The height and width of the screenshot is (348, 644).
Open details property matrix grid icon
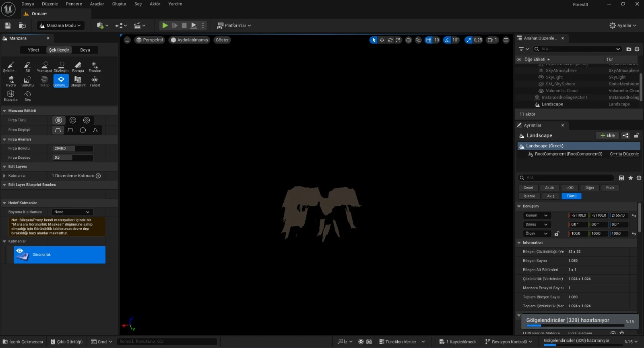pos(621,178)
